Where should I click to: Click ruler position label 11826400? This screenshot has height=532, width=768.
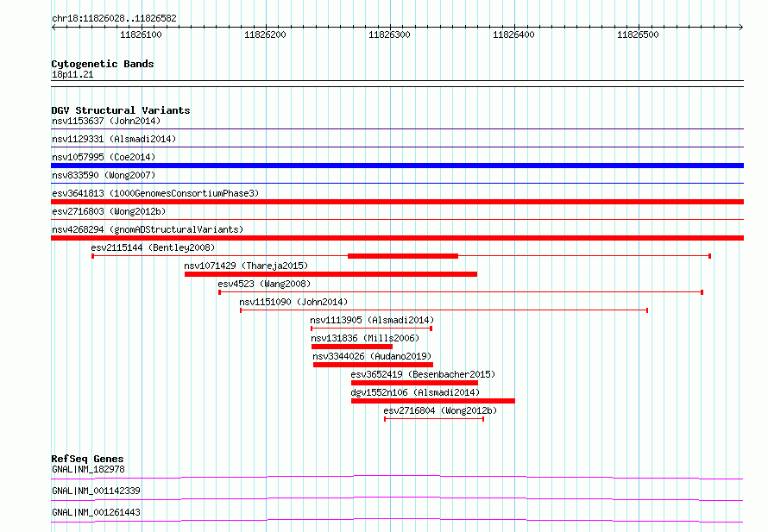[x=513, y=34]
